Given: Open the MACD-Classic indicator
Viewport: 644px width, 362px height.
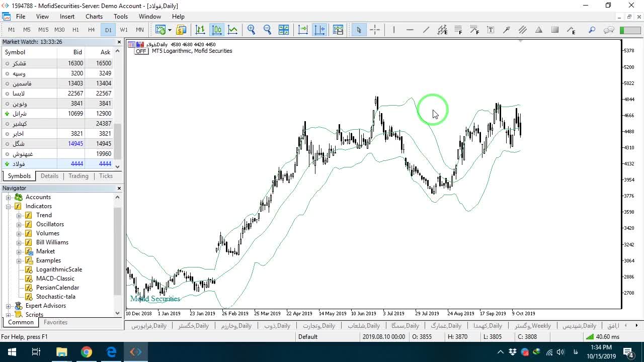Looking at the screenshot, I should pyautogui.click(x=55, y=279).
